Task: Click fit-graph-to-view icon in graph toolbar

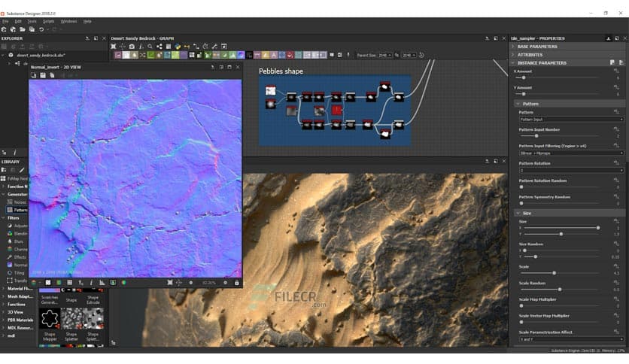Action: tap(114, 47)
